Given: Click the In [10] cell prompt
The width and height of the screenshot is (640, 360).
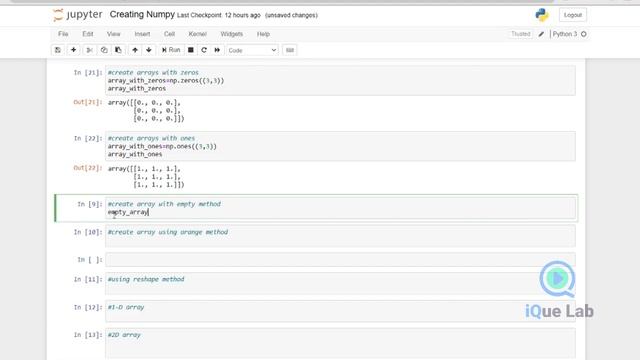Looking at the screenshot, I should 88,232.
